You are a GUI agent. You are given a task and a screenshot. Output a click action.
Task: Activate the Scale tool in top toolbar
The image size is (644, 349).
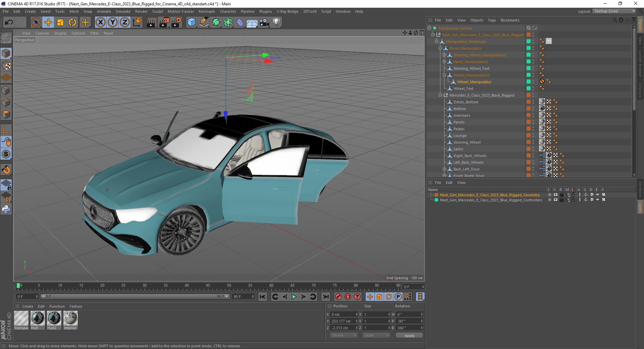coord(60,22)
